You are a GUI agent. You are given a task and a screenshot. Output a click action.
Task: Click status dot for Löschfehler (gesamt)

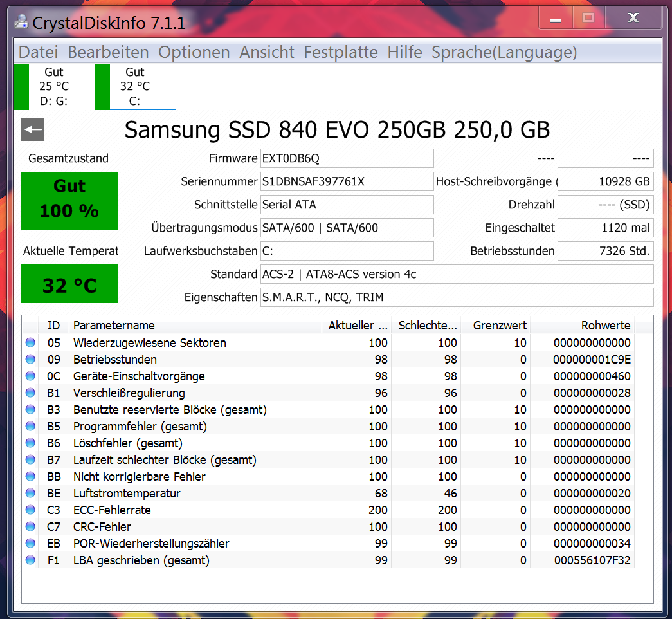pyautogui.click(x=30, y=443)
